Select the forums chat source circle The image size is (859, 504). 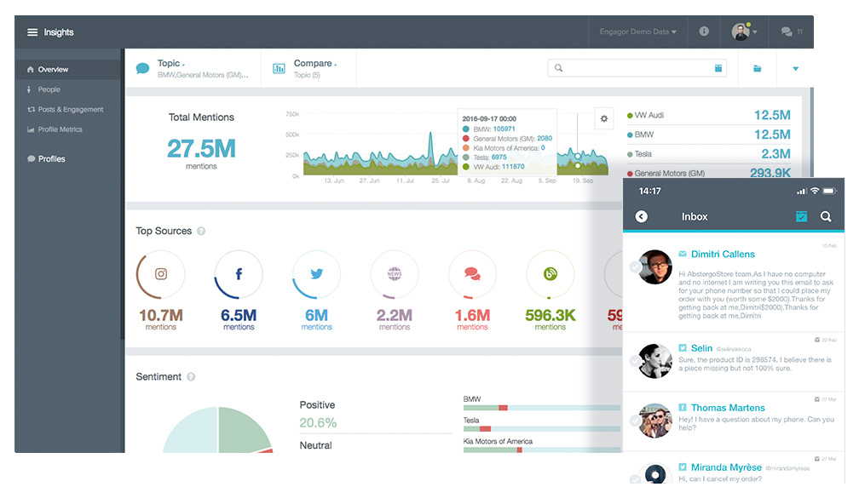pos(472,274)
